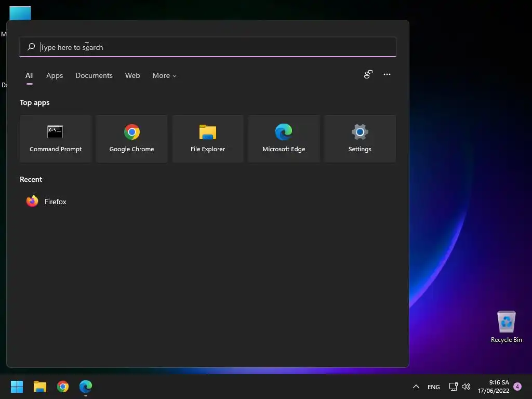The width and height of the screenshot is (532, 399).
Task: Open File Explorer from taskbar
Action: tap(39, 387)
